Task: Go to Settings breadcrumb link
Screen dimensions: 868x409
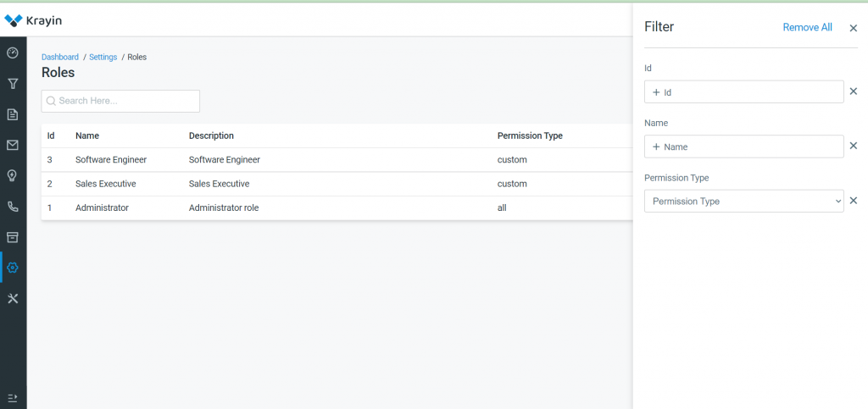Action: tap(103, 57)
